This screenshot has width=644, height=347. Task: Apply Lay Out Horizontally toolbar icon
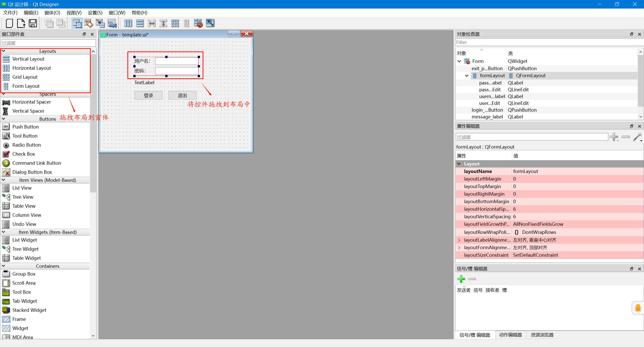tap(128, 23)
